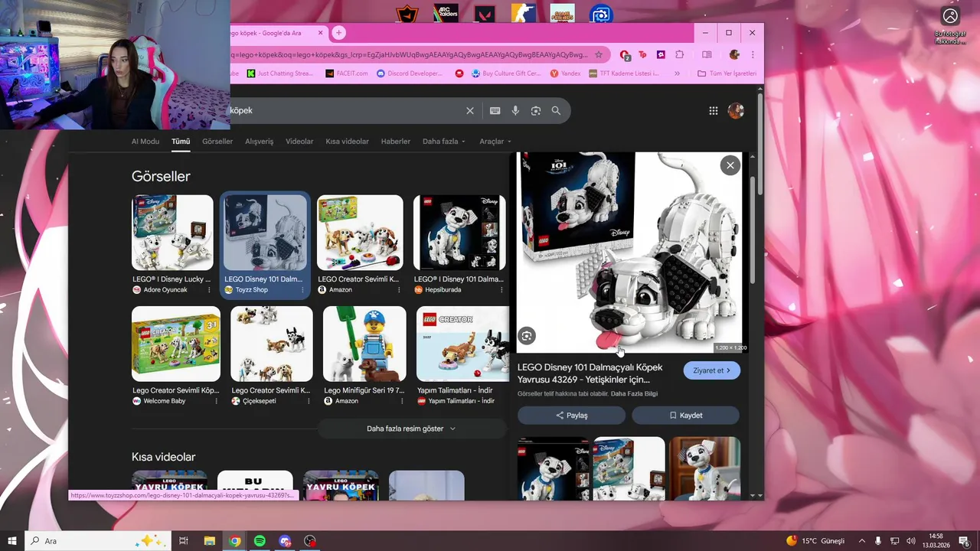Click the Paylaş share button
The height and width of the screenshot is (551, 980).
point(571,416)
